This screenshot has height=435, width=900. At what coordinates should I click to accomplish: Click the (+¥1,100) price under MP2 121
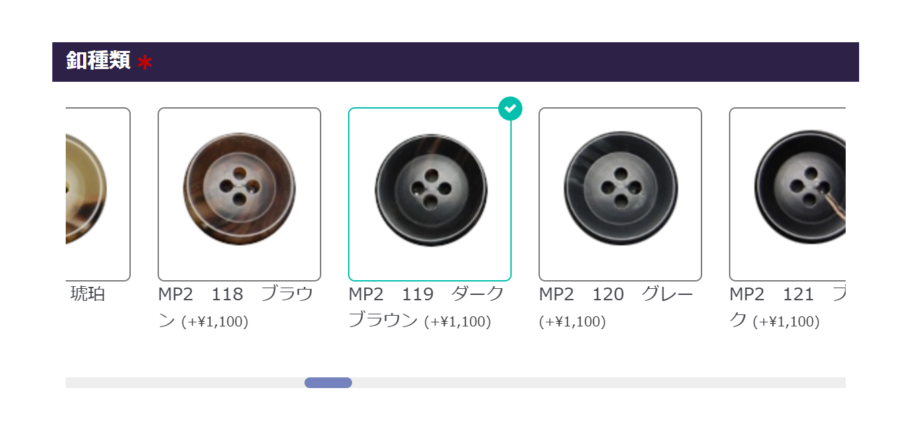[786, 322]
